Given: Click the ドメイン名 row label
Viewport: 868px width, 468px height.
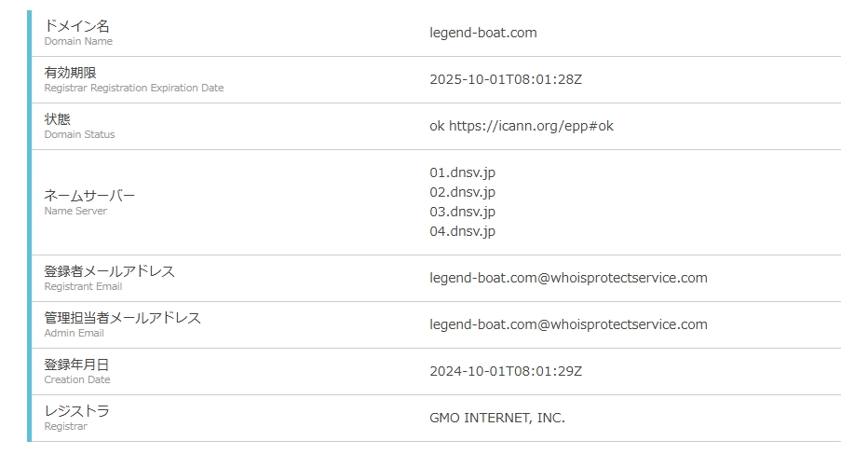Looking at the screenshot, I should pyautogui.click(x=76, y=26).
